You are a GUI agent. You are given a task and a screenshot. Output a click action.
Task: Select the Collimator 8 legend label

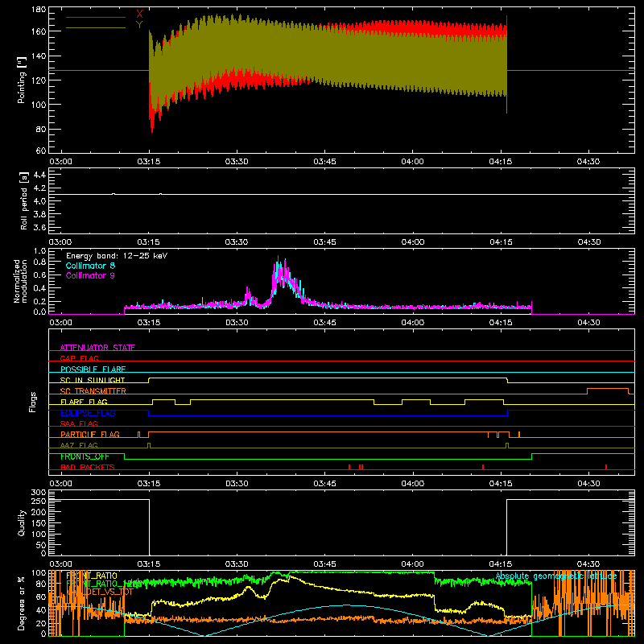[90, 266]
